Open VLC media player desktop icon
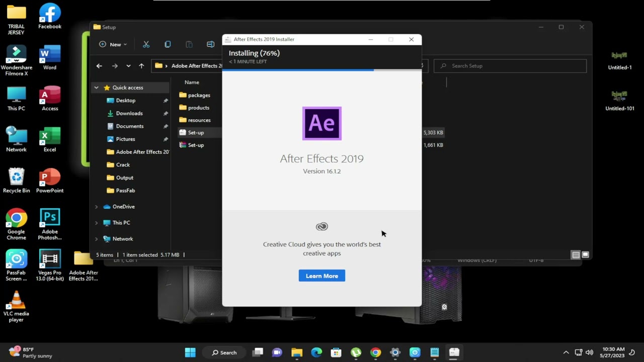 (16, 307)
